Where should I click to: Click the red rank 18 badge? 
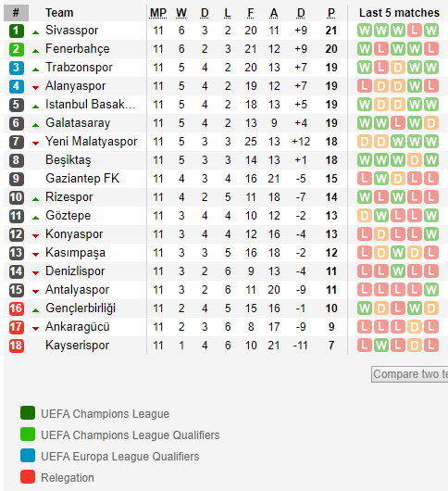pyautogui.click(x=17, y=346)
